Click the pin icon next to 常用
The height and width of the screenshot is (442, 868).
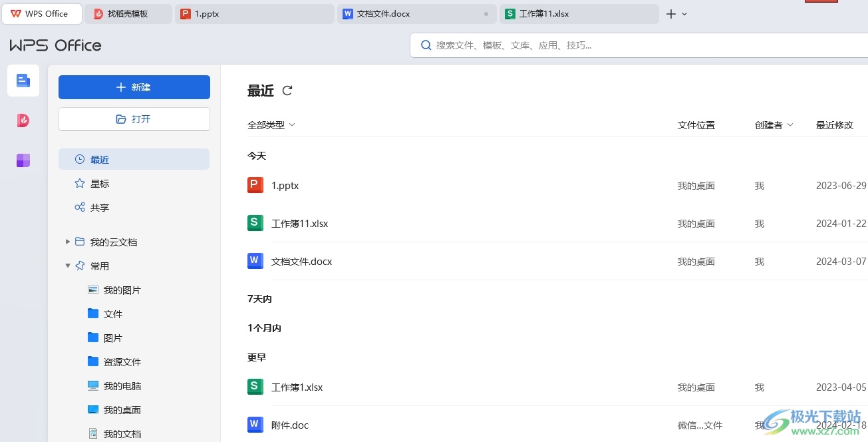(x=80, y=266)
